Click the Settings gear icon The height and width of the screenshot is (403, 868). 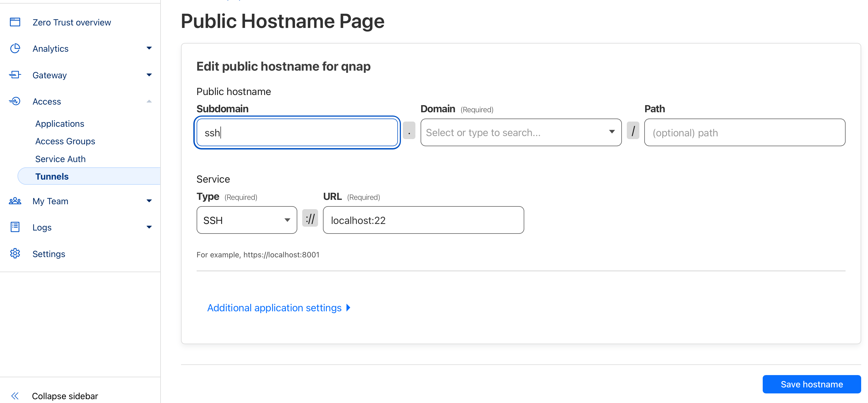pyautogui.click(x=15, y=254)
